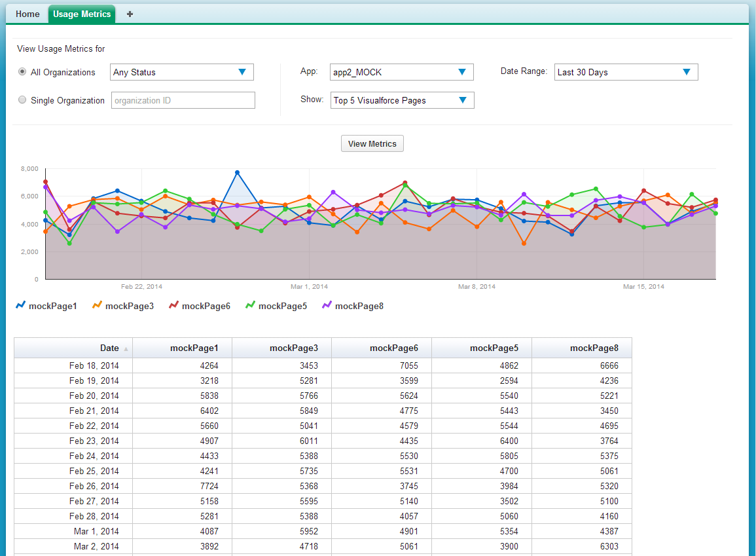Click the mockPage6 legend label

coord(206,306)
